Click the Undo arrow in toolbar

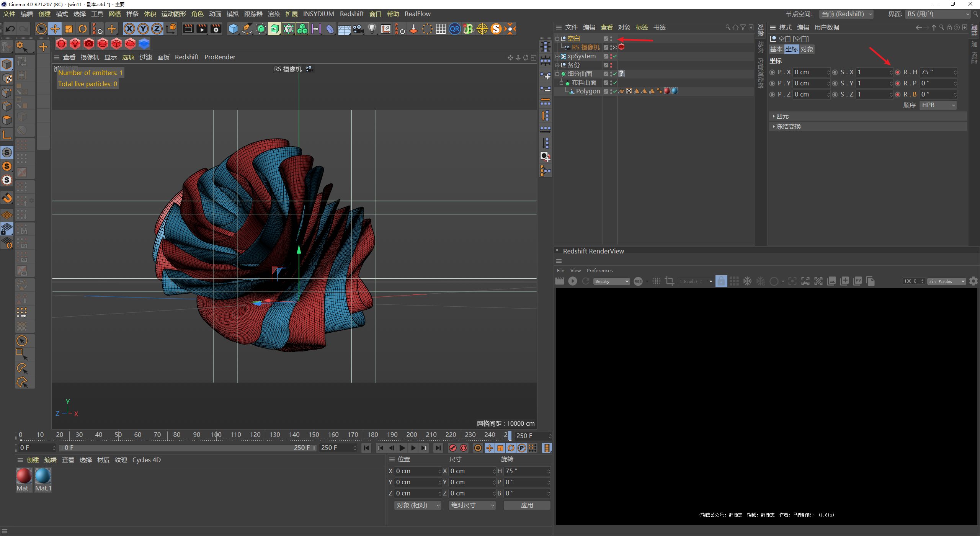pyautogui.click(x=10, y=29)
